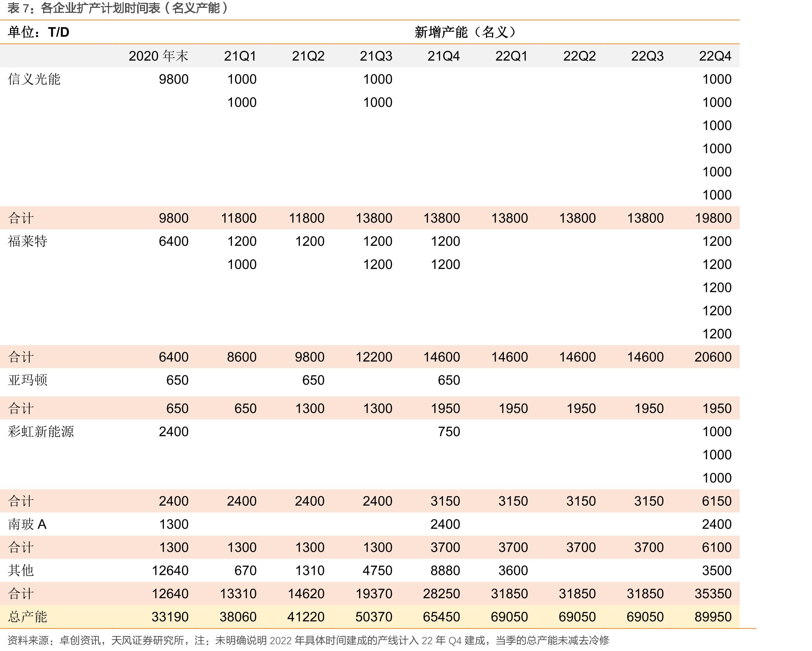
Task: Select the row label 南玻 A
Action: click(x=27, y=524)
